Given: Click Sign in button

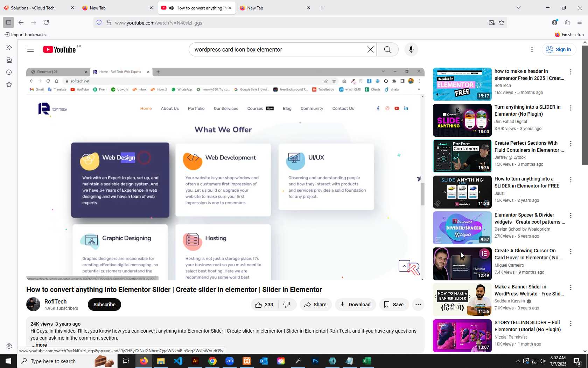Looking at the screenshot, I should (x=559, y=49).
